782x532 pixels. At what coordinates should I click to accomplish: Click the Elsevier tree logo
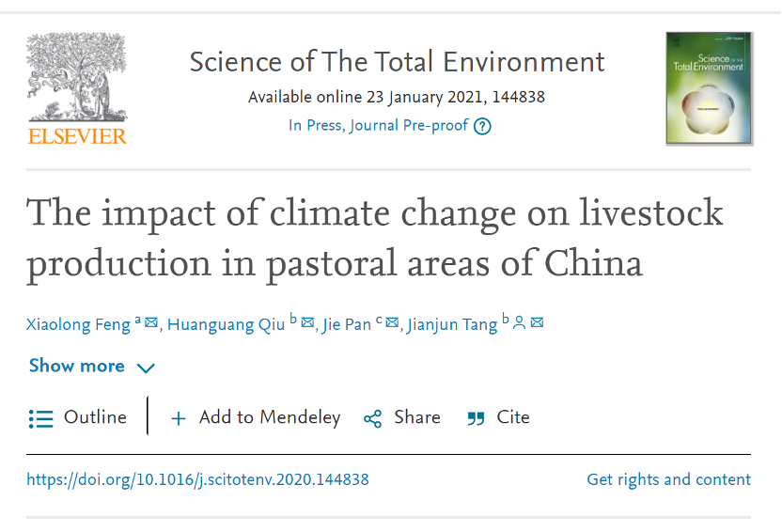click(76, 88)
